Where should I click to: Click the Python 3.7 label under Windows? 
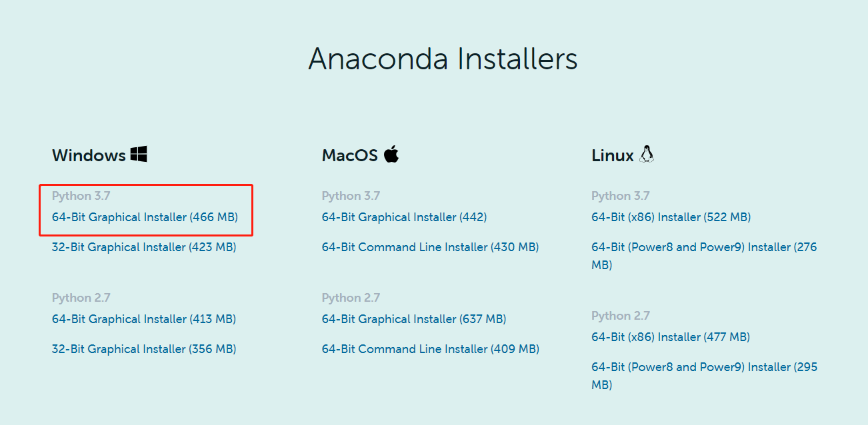tap(81, 195)
